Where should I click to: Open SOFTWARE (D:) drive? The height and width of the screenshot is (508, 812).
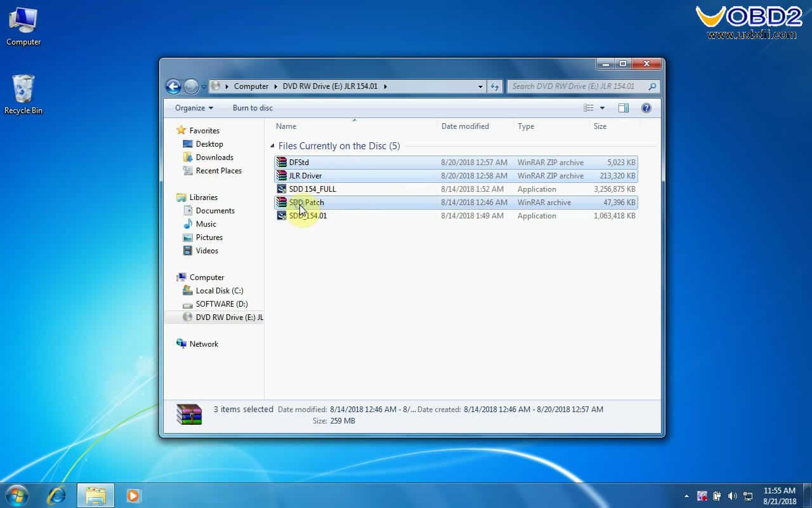pyautogui.click(x=221, y=304)
